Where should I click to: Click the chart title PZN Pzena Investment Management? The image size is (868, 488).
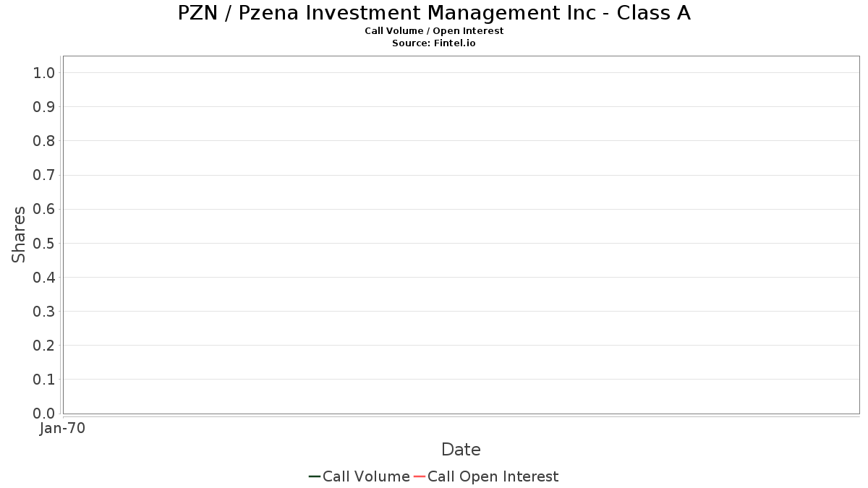click(x=434, y=12)
